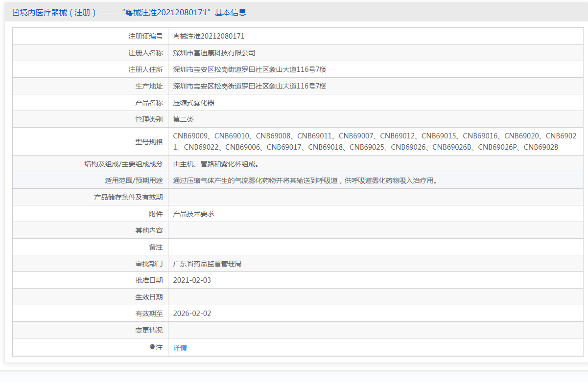Click the 注册人住所 row label

(x=145, y=69)
